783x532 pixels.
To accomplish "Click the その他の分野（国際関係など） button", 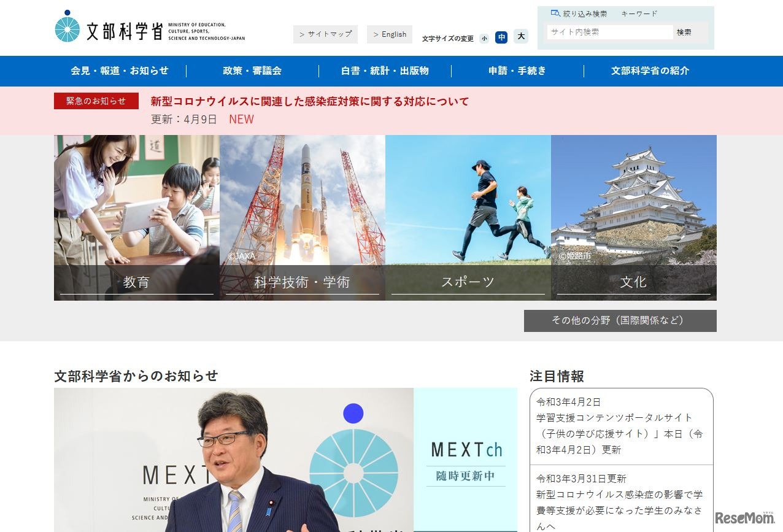I will click(619, 320).
